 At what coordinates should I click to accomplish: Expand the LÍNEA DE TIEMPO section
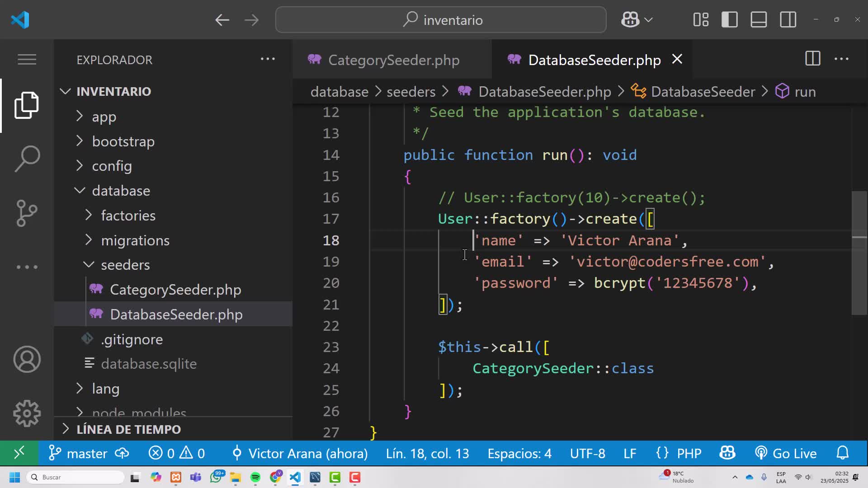tap(128, 429)
